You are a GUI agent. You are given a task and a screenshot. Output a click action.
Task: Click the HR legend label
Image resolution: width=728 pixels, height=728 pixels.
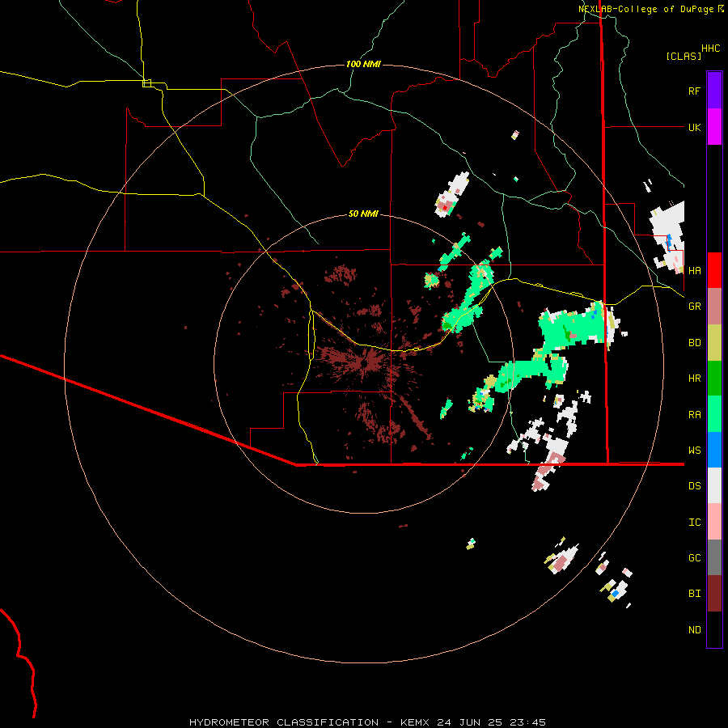click(x=694, y=379)
